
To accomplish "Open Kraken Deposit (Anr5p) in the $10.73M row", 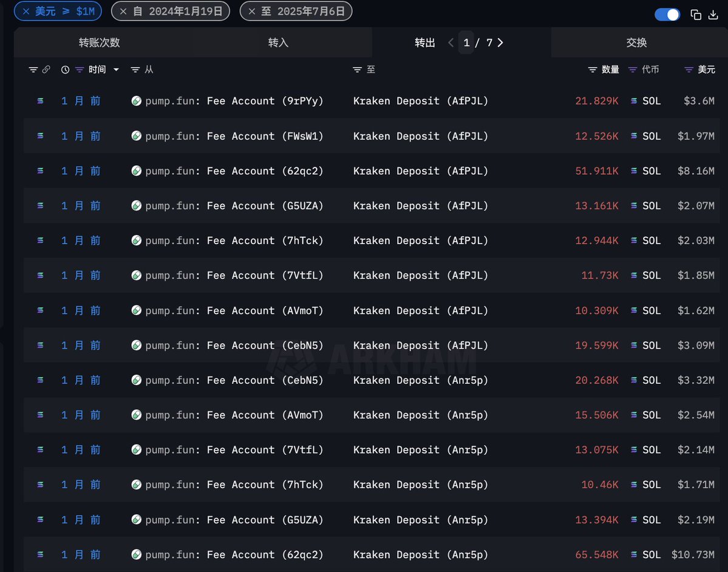I will tap(421, 554).
